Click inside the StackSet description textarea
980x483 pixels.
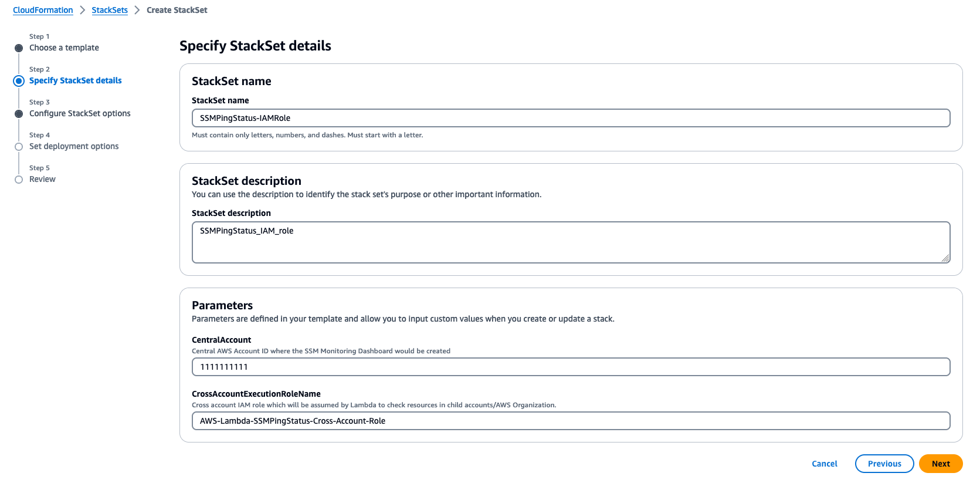tap(571, 242)
